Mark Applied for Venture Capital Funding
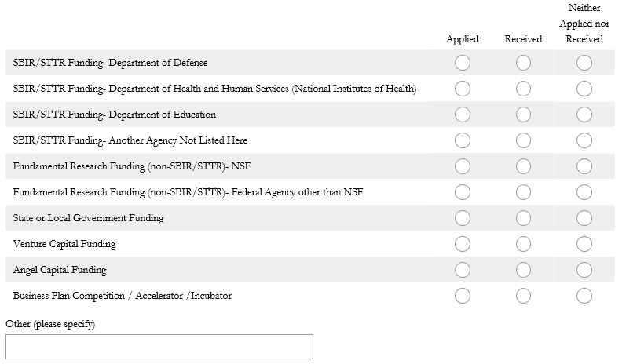The width and height of the screenshot is (633, 364). (x=463, y=244)
